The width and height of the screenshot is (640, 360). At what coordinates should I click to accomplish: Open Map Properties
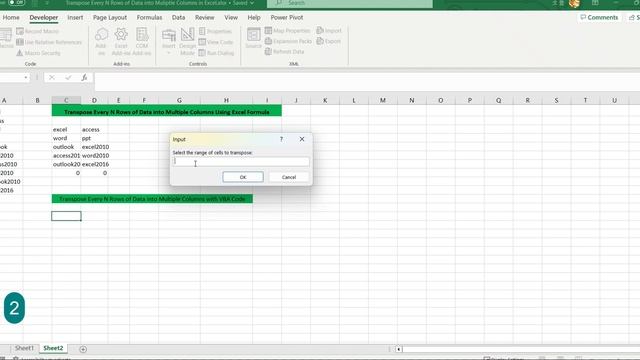point(287,31)
